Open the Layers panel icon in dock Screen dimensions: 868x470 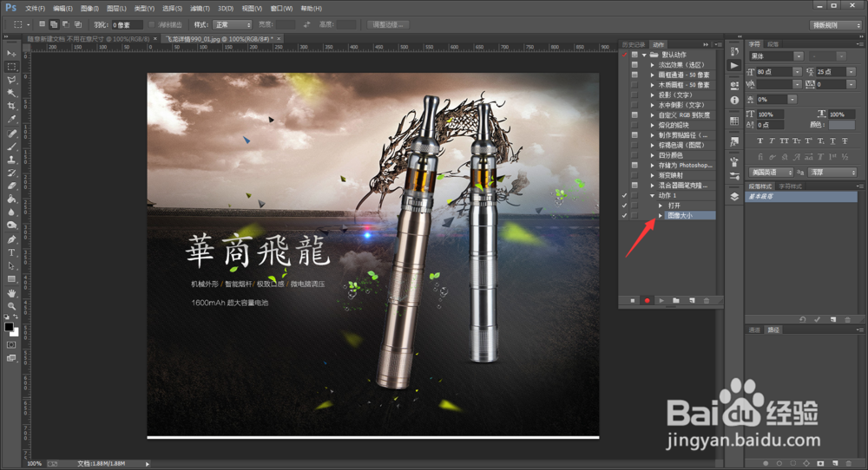(734, 197)
